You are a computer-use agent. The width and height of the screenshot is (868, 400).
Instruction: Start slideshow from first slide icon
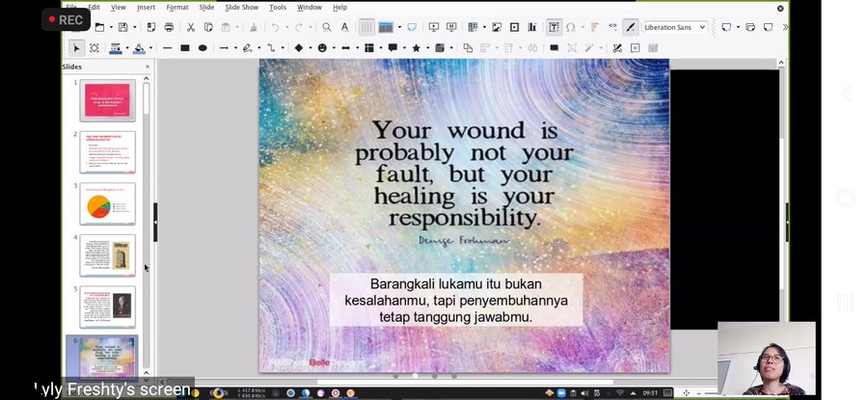click(x=433, y=27)
